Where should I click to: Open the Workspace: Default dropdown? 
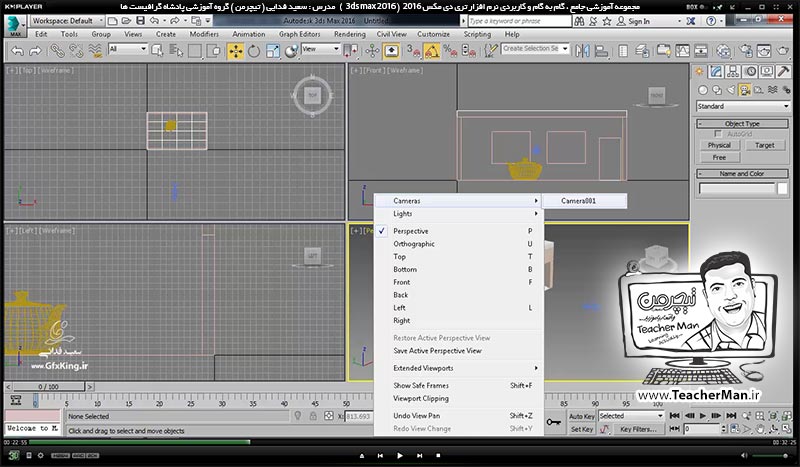pos(67,21)
